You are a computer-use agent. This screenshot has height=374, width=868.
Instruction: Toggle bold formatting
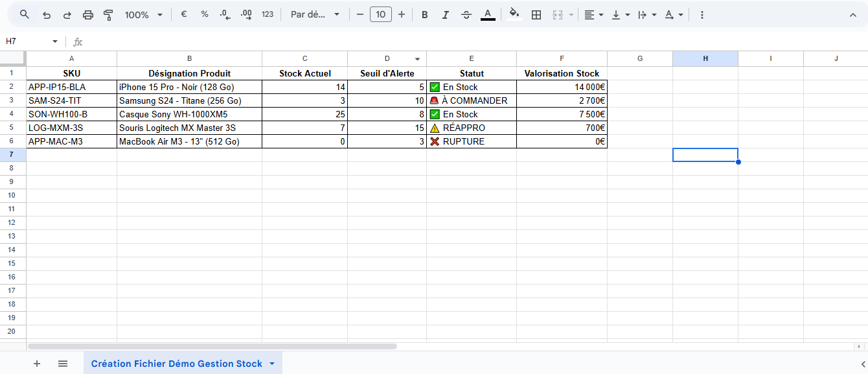pyautogui.click(x=425, y=14)
